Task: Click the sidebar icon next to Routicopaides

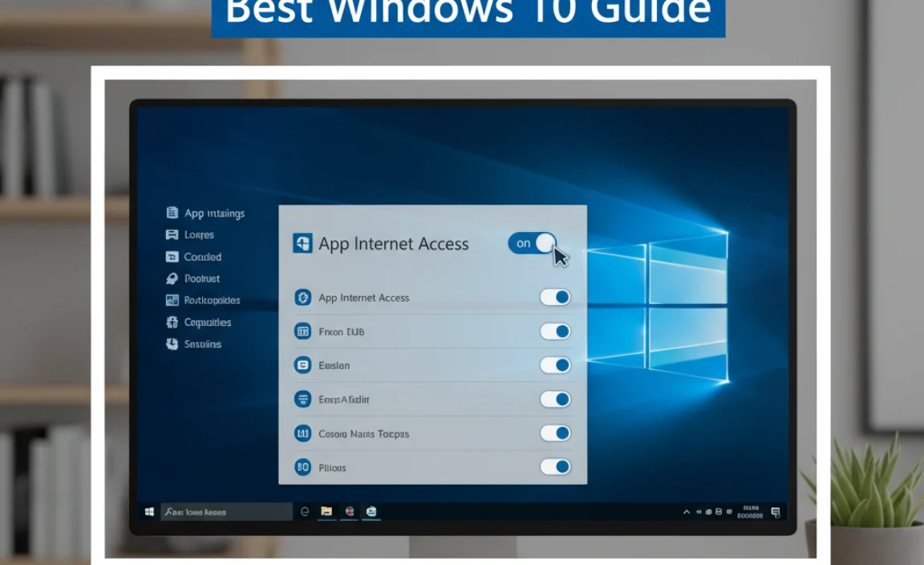Action: click(172, 300)
